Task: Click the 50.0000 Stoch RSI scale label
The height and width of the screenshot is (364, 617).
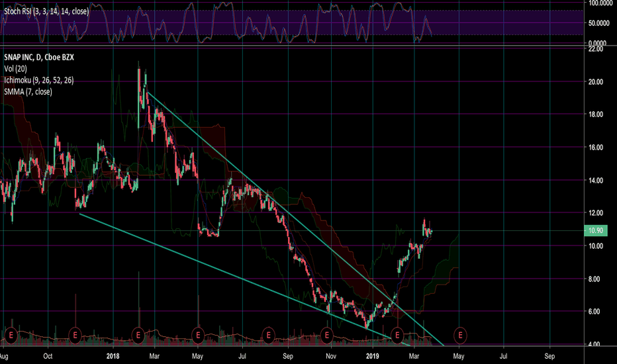Action: pyautogui.click(x=598, y=23)
